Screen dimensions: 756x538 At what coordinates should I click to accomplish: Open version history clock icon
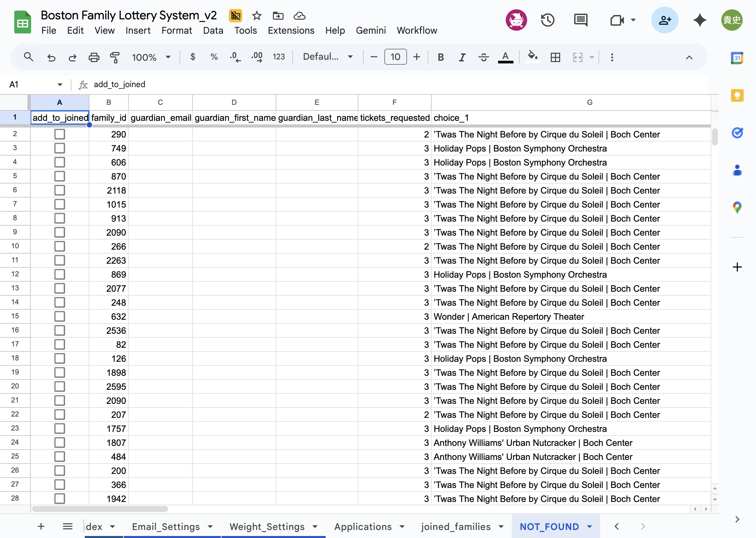[547, 20]
